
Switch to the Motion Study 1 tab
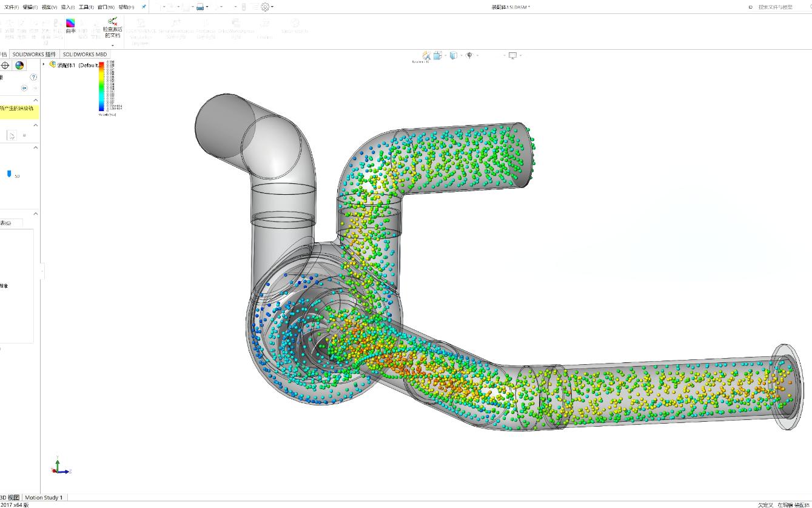[x=44, y=497]
